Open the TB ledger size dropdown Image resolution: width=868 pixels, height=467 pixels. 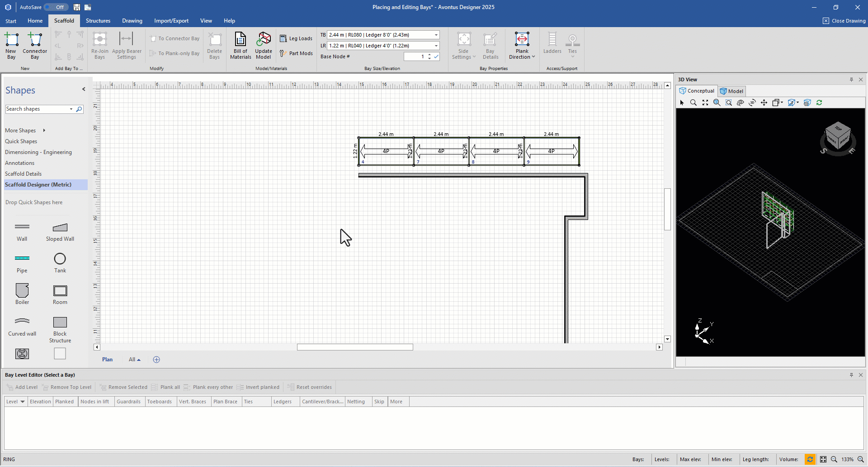tap(436, 35)
